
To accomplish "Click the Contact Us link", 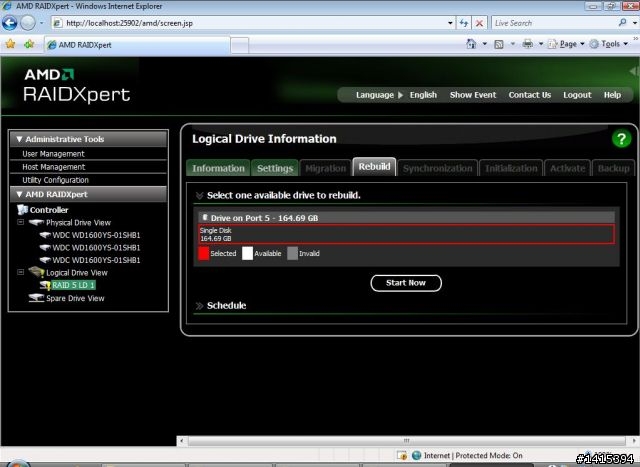I will point(529,95).
